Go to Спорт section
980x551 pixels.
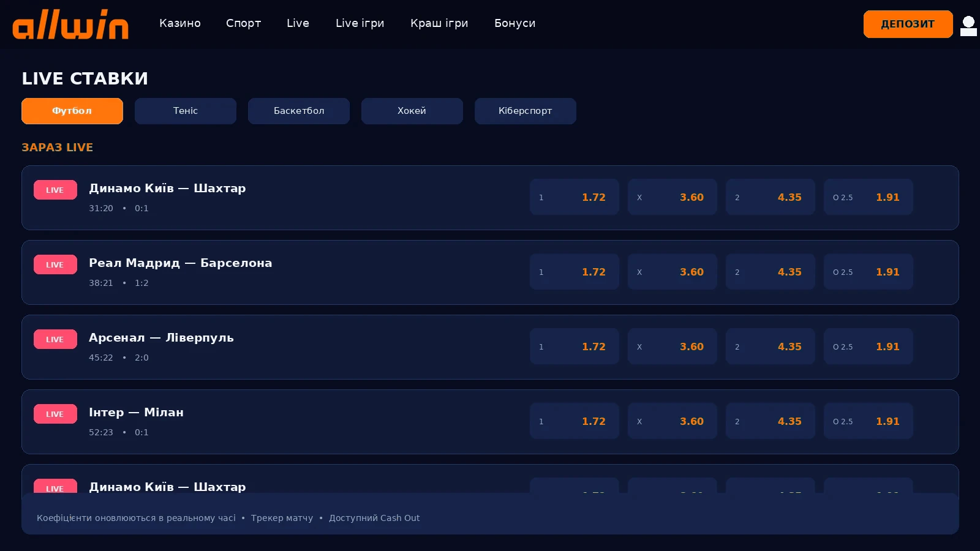pyautogui.click(x=243, y=23)
